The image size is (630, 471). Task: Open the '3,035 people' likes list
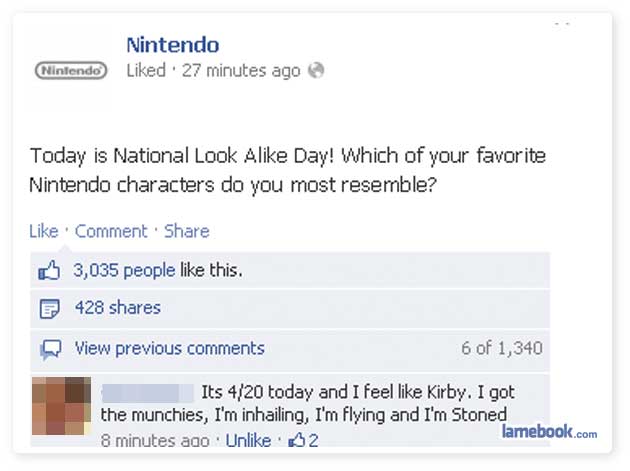[x=126, y=270]
